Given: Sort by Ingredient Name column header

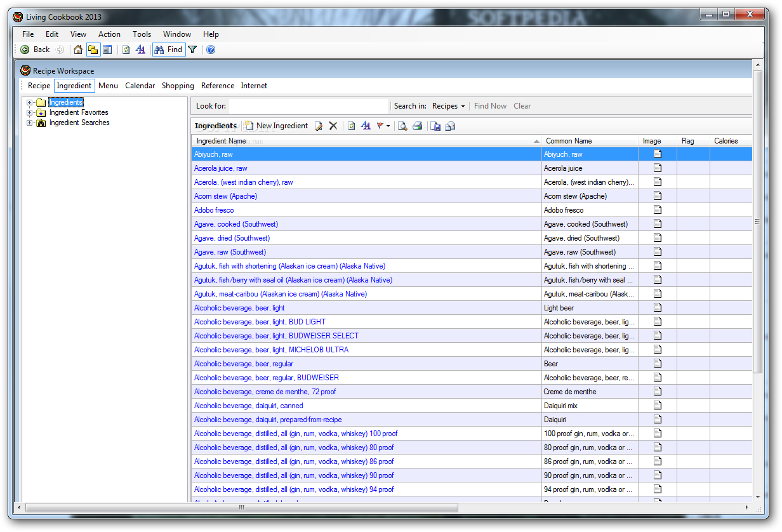Looking at the screenshot, I should [x=366, y=141].
